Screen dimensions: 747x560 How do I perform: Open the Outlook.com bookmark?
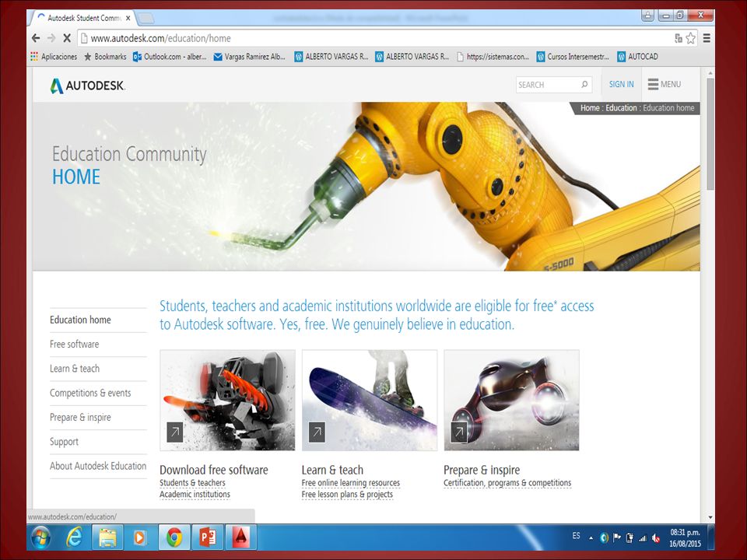click(170, 57)
